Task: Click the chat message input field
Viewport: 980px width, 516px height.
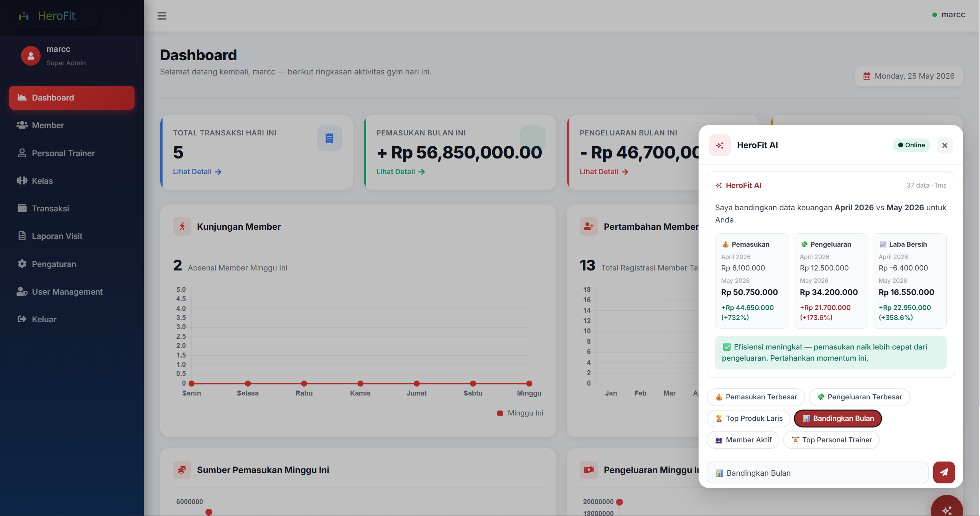Action: pos(817,473)
